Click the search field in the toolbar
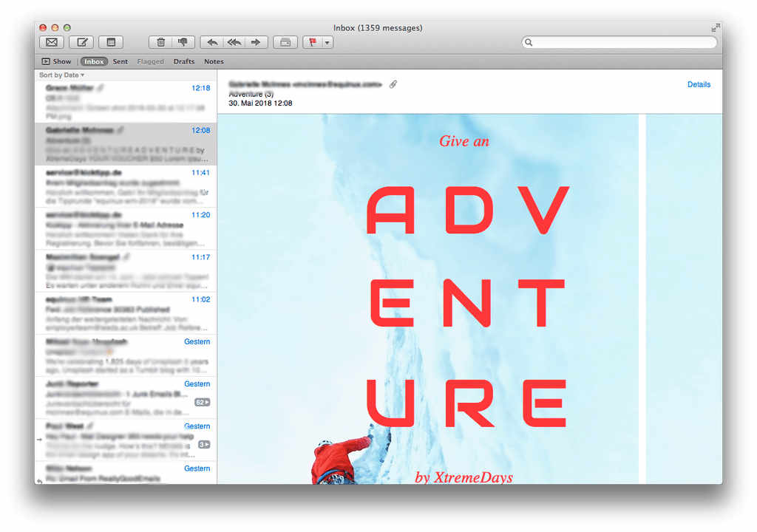This screenshot has height=532, width=757. click(x=619, y=42)
